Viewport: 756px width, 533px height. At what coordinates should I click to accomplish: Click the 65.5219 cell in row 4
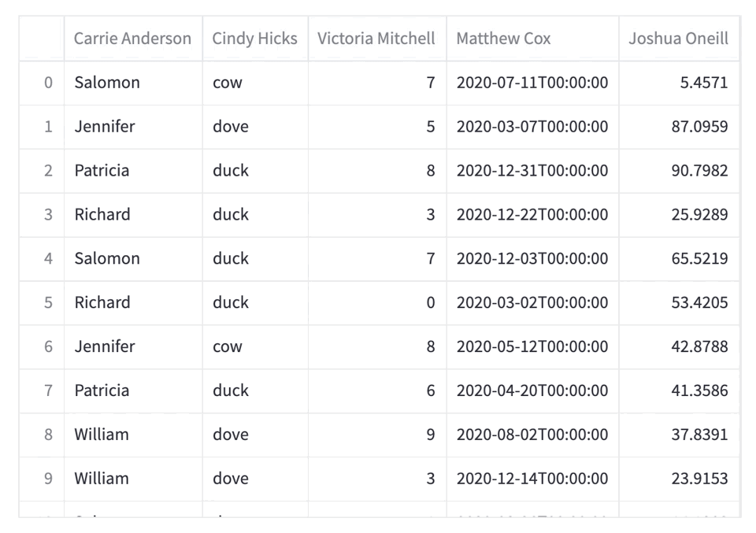pos(679,259)
